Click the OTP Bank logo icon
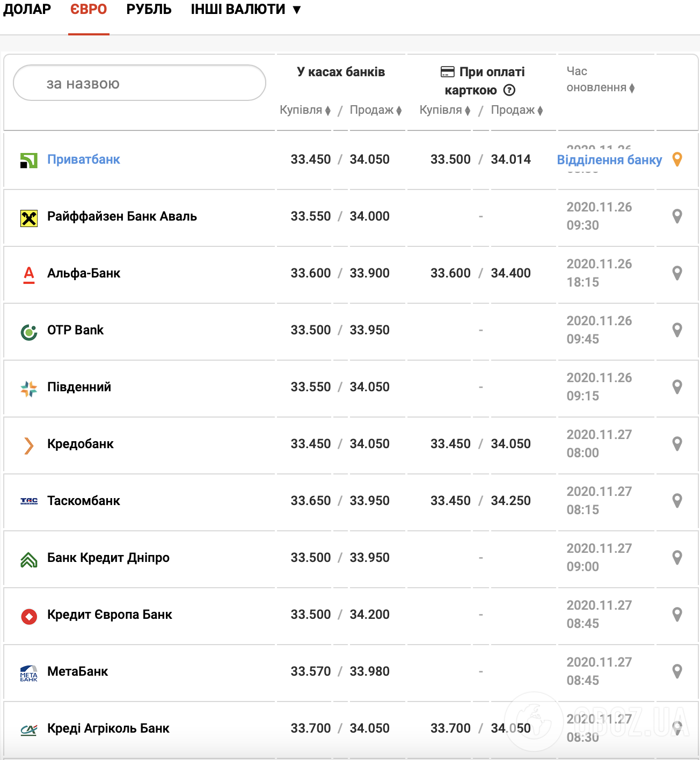Viewport: 700px width, 760px height. pyautogui.click(x=29, y=332)
